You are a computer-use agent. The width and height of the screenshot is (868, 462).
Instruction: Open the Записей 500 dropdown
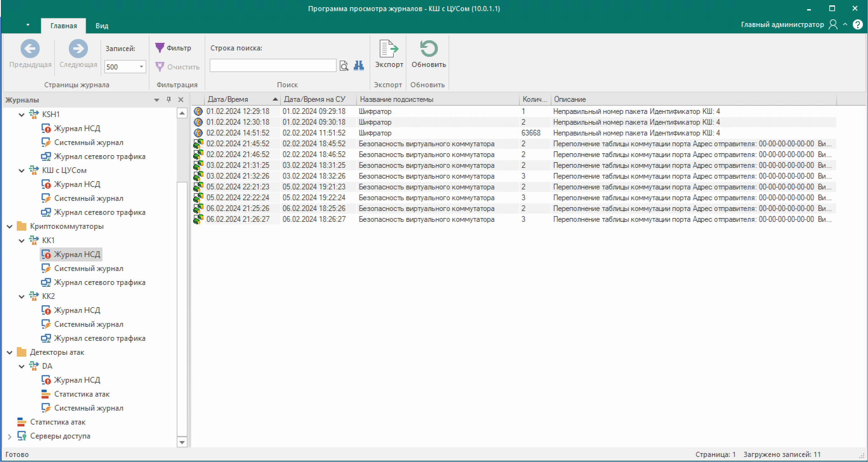pos(141,67)
